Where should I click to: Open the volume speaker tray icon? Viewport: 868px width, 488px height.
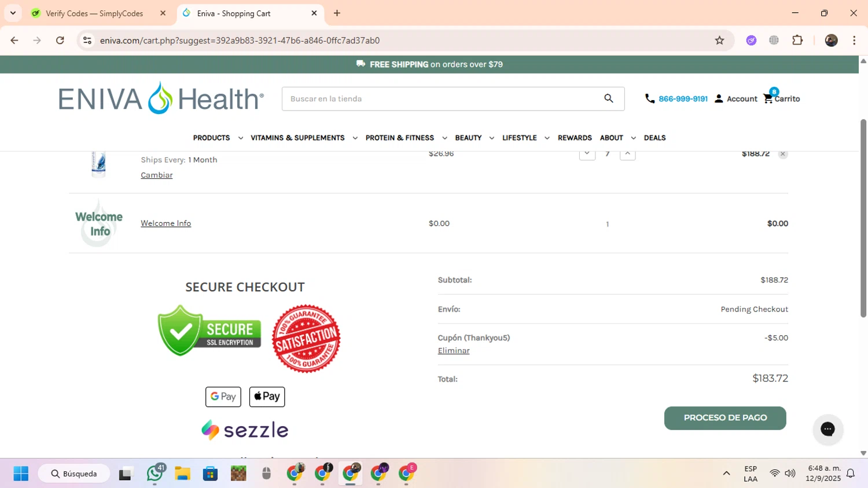790,474
